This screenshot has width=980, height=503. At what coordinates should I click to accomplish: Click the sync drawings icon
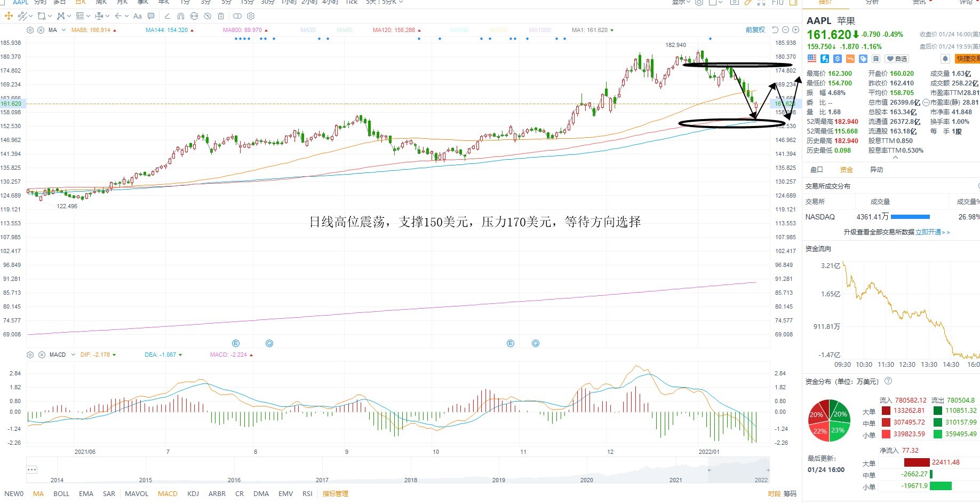click(194, 16)
